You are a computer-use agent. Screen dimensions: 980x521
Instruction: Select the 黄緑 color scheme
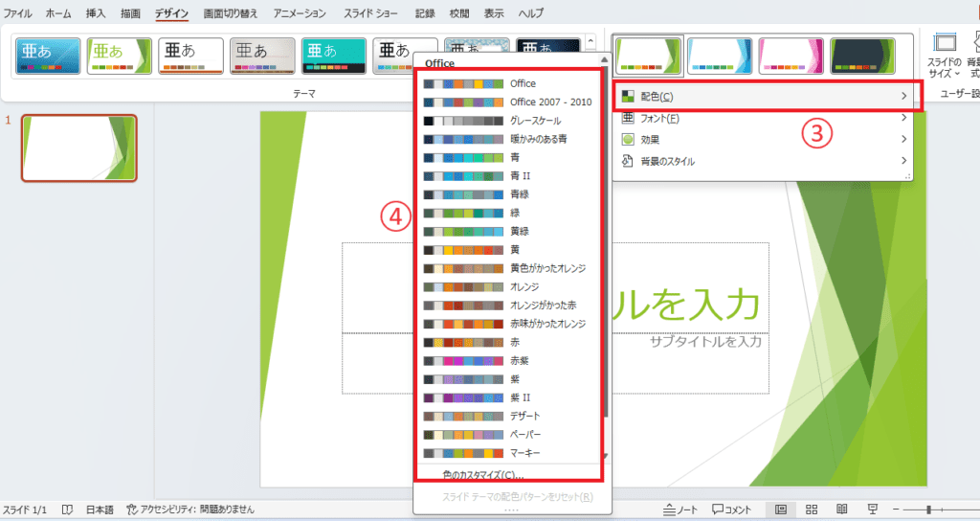click(x=509, y=232)
